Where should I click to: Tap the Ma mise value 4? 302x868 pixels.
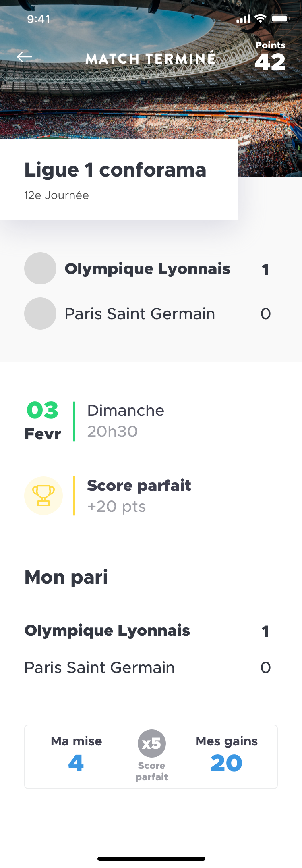pos(76,763)
